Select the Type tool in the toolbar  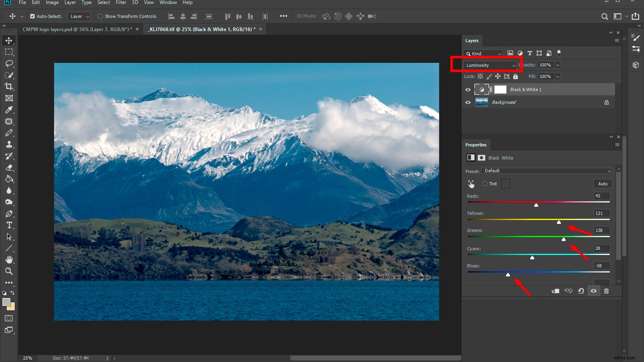pyautogui.click(x=9, y=225)
